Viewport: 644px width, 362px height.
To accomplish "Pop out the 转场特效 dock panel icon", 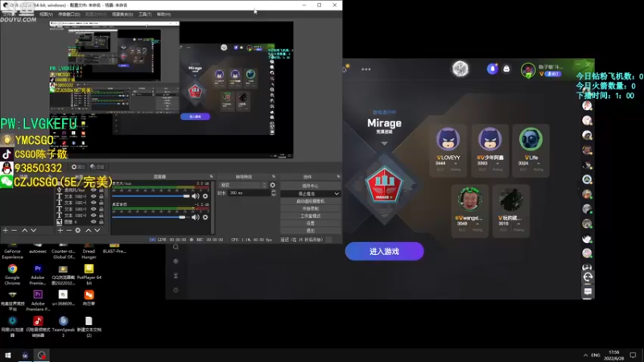I will point(274,176).
